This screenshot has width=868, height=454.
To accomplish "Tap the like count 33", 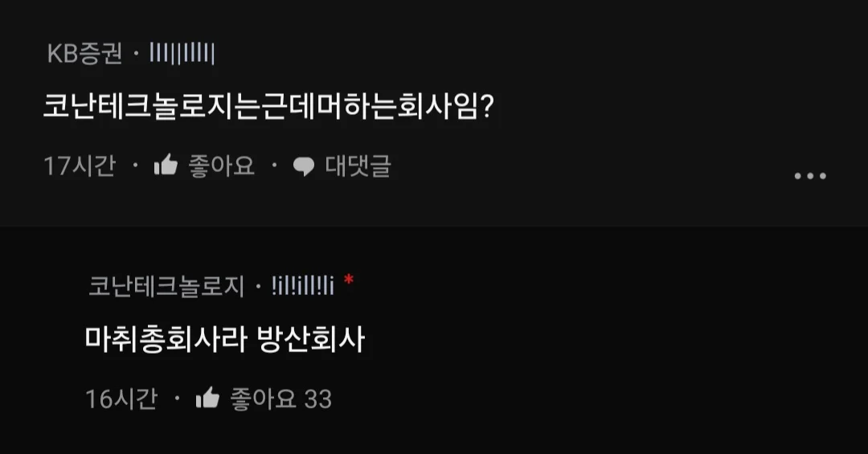I will point(317,399).
